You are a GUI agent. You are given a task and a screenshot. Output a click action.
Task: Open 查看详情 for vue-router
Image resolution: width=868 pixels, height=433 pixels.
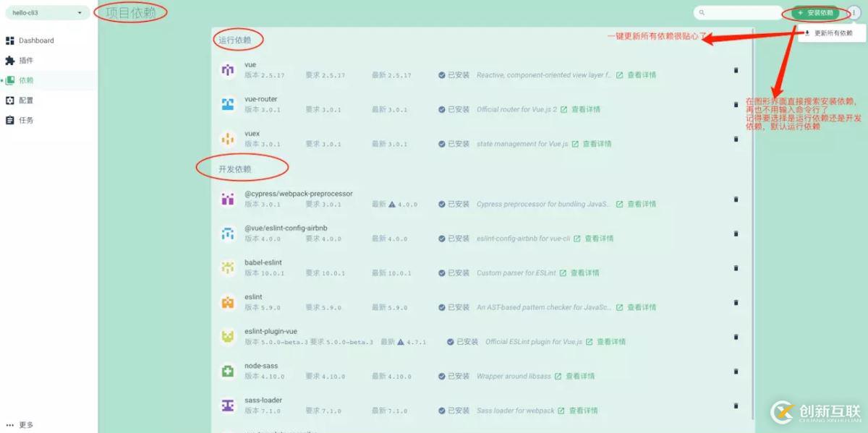[x=580, y=110]
